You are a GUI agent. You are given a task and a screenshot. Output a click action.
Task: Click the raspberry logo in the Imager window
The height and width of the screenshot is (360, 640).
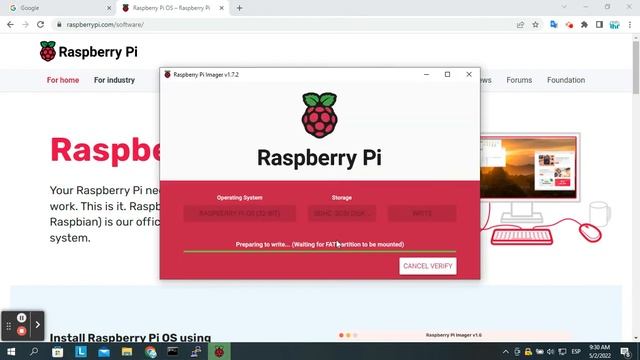coord(320,116)
